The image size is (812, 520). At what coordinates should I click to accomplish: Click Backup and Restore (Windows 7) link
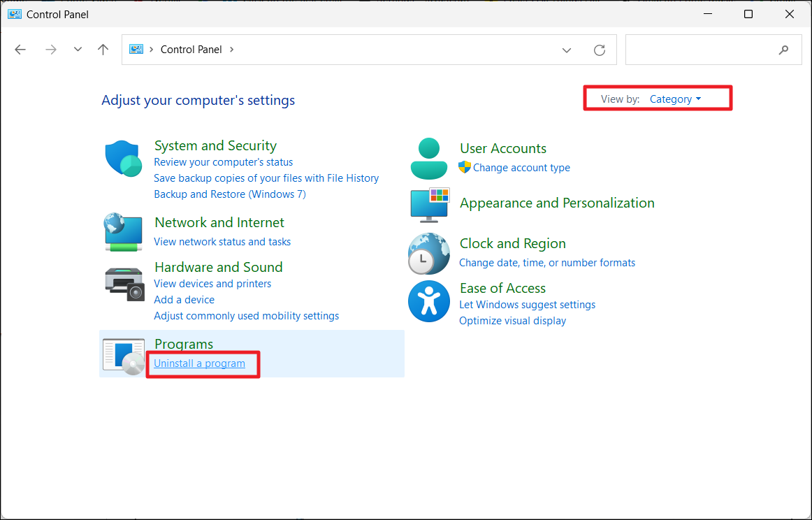pos(229,194)
